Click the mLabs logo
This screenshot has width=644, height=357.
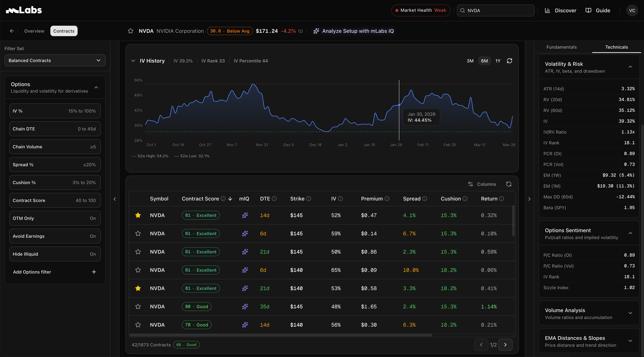(x=24, y=10)
